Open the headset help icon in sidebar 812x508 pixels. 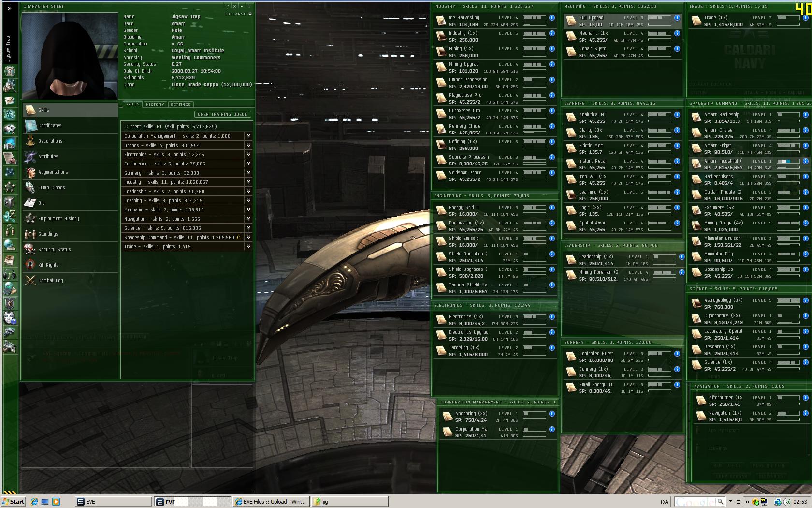point(10,274)
